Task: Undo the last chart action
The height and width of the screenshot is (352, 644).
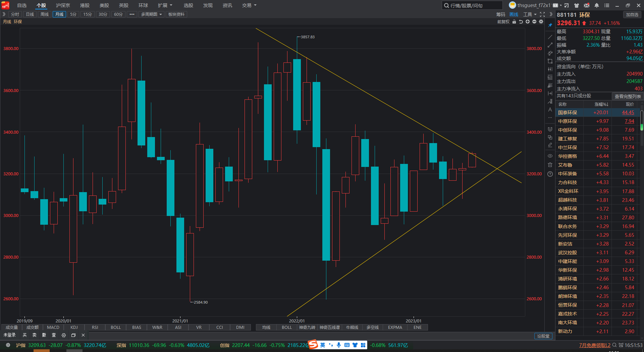Action: pos(521,21)
